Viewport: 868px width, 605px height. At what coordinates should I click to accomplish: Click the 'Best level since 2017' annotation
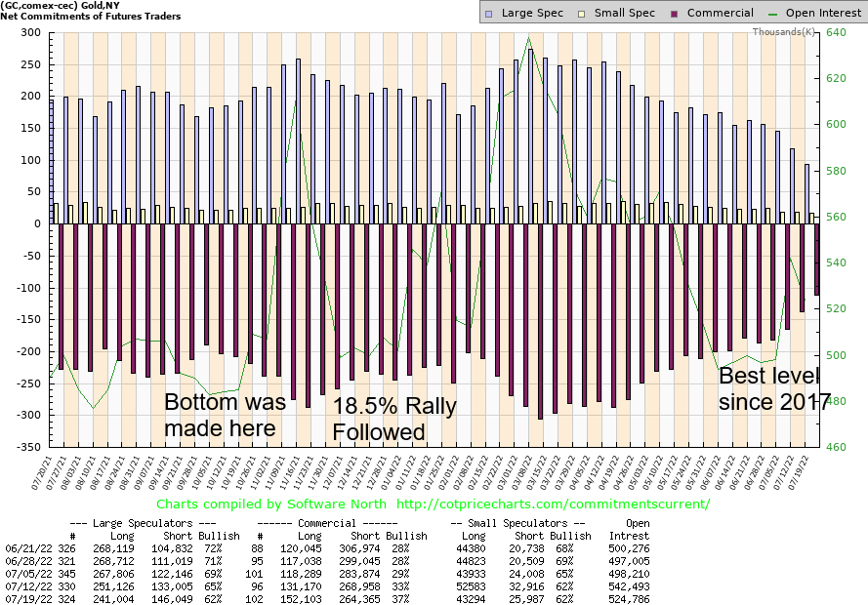click(x=774, y=389)
